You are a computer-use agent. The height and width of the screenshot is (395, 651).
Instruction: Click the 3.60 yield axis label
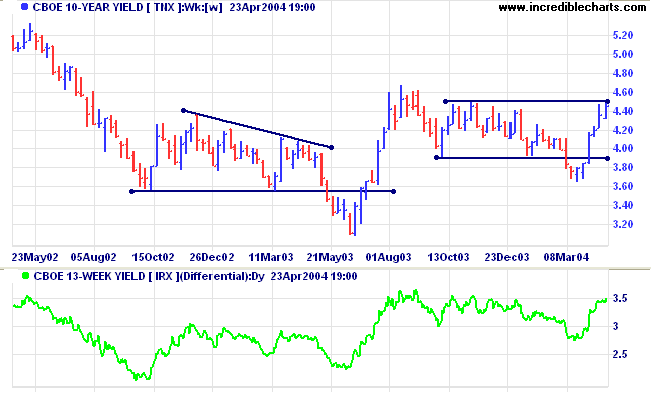pyautogui.click(x=623, y=186)
